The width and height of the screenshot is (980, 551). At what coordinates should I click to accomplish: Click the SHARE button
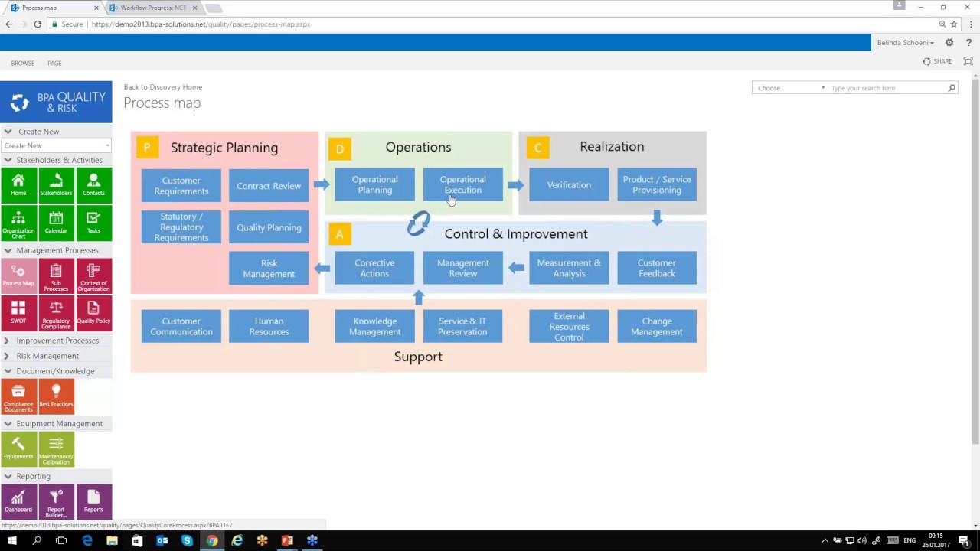click(x=937, y=61)
